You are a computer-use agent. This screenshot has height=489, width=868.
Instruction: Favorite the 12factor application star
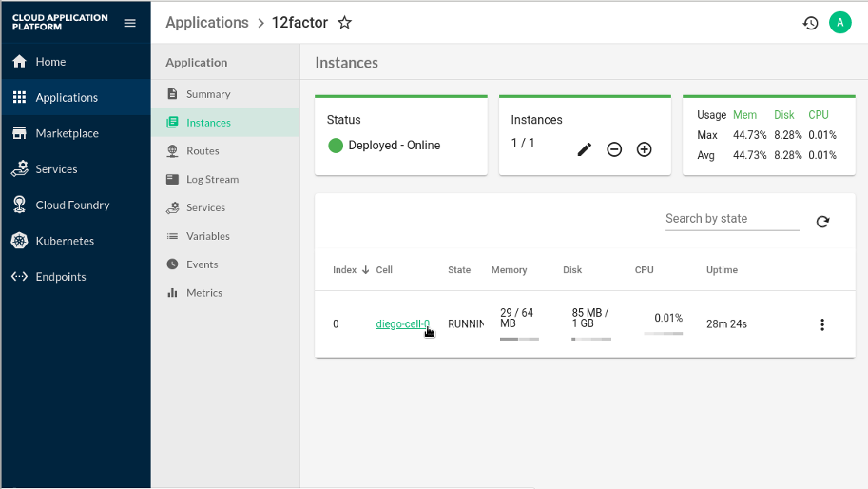pyautogui.click(x=345, y=23)
